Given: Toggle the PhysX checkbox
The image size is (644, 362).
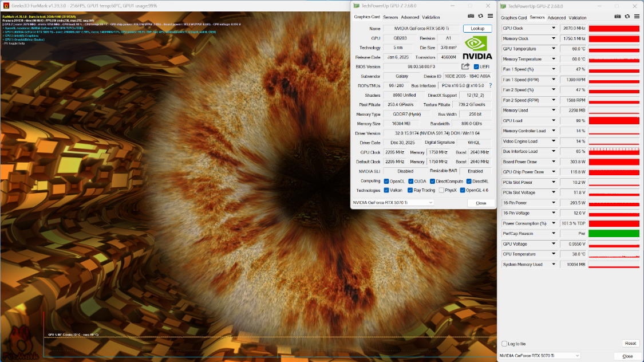Looking at the screenshot, I should point(441,190).
